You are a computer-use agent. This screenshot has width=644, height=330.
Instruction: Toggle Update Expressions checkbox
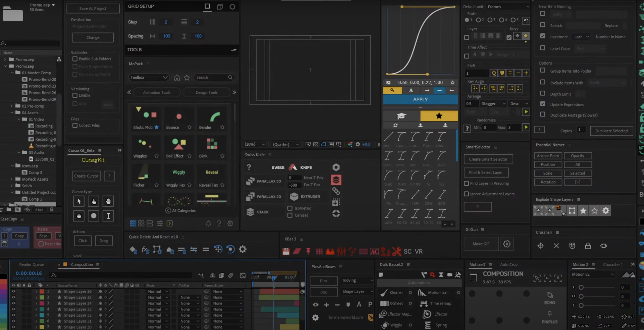(x=542, y=104)
